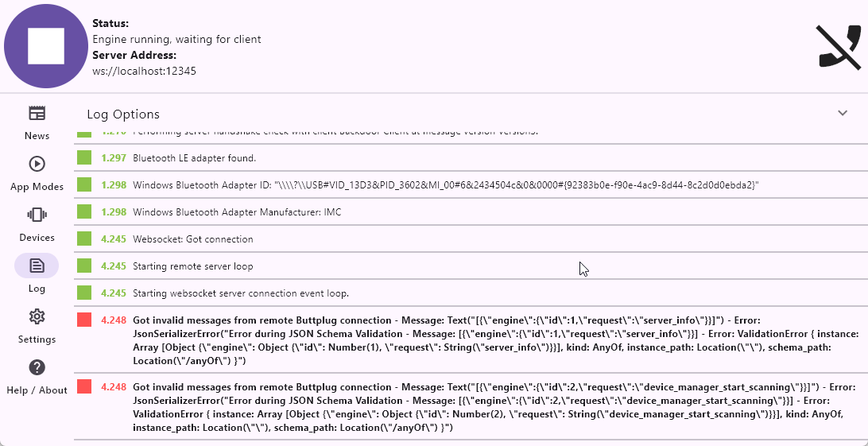This screenshot has height=446, width=868.
Task: Click green square beside 'Starting remote server loop'
Action: pos(84,266)
